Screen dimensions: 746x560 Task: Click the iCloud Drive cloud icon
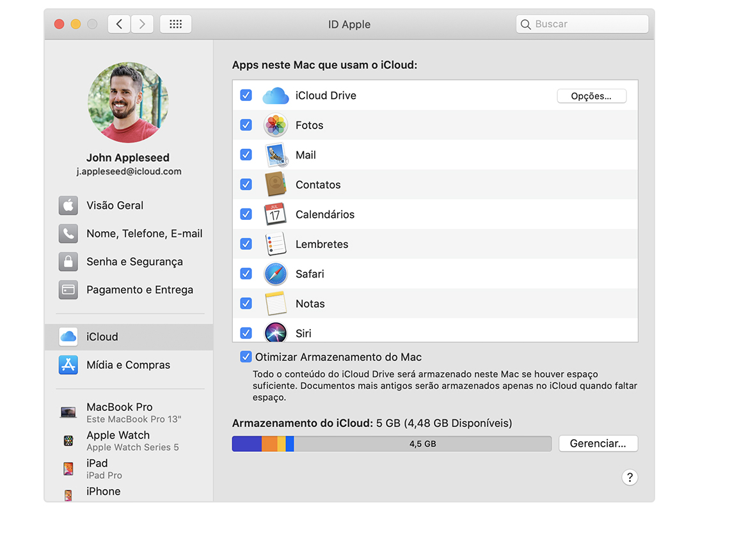click(276, 96)
